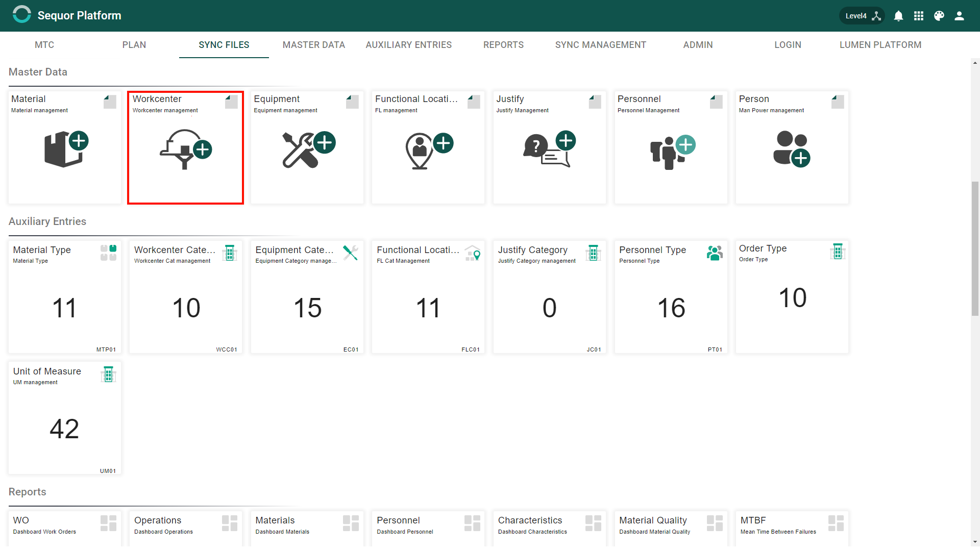980x551 pixels.
Task: Click the Unit of Measure building icon
Action: pyautogui.click(x=108, y=374)
